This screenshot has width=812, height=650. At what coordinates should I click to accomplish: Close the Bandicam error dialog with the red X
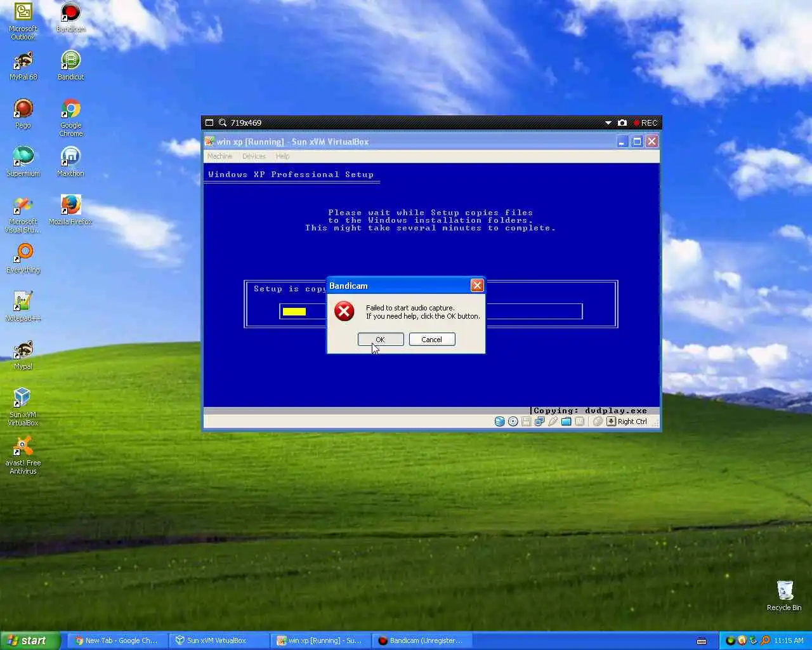[477, 286]
